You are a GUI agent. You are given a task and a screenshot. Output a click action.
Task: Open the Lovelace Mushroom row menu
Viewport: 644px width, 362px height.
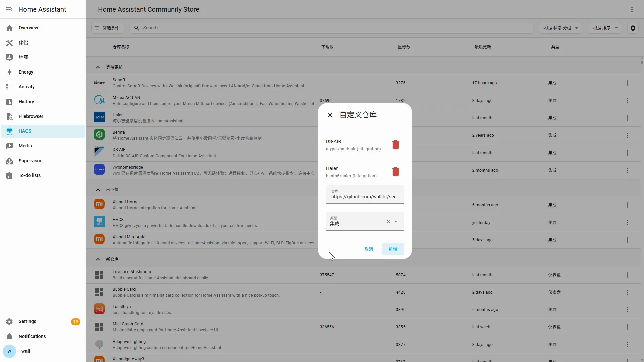point(627,275)
